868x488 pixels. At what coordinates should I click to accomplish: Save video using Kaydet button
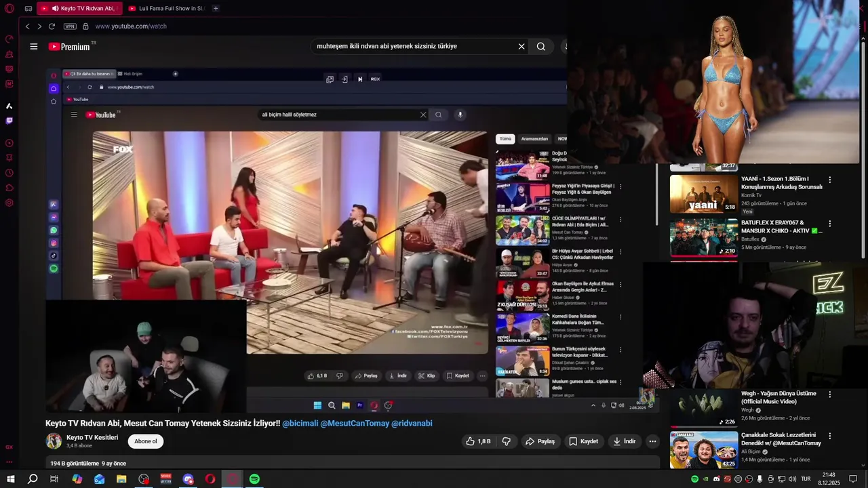[x=583, y=441]
